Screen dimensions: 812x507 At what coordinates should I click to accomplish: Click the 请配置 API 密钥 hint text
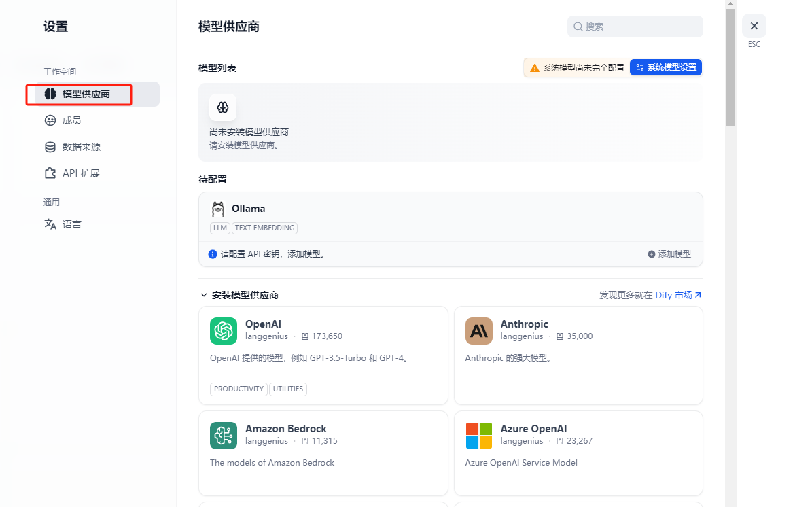[272, 254]
